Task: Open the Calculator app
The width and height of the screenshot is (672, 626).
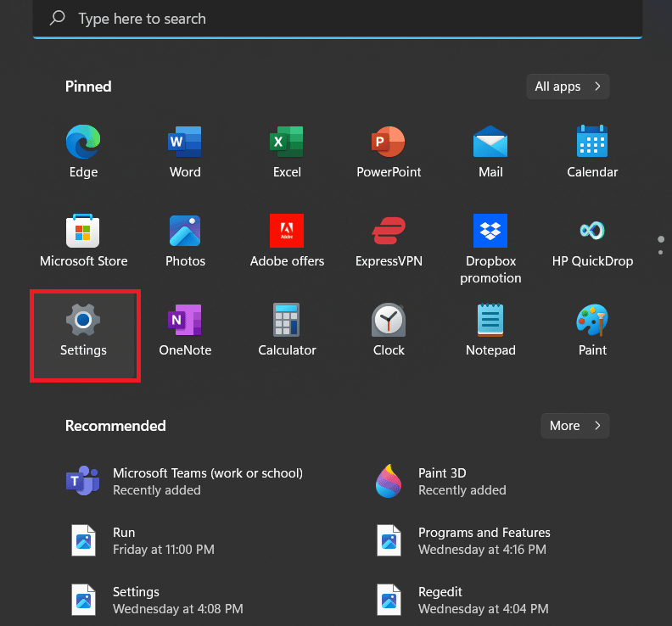Action: [287, 329]
